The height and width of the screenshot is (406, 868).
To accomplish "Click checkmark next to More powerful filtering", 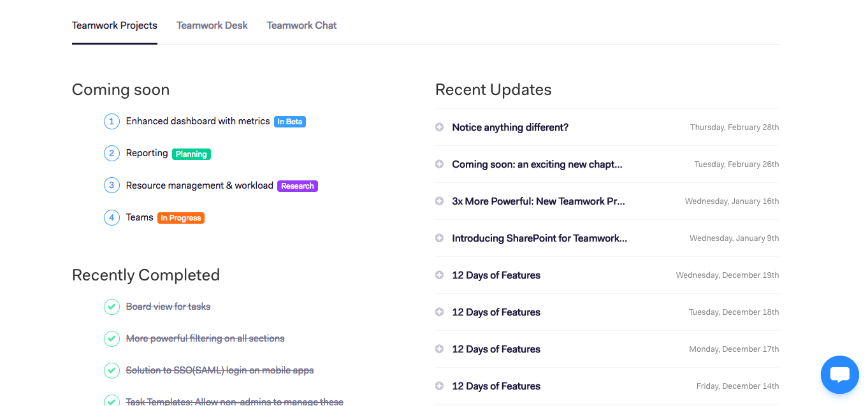I will [x=112, y=338].
